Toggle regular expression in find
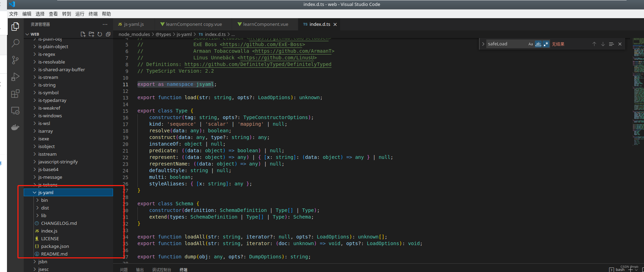644x272 pixels. tap(546, 44)
